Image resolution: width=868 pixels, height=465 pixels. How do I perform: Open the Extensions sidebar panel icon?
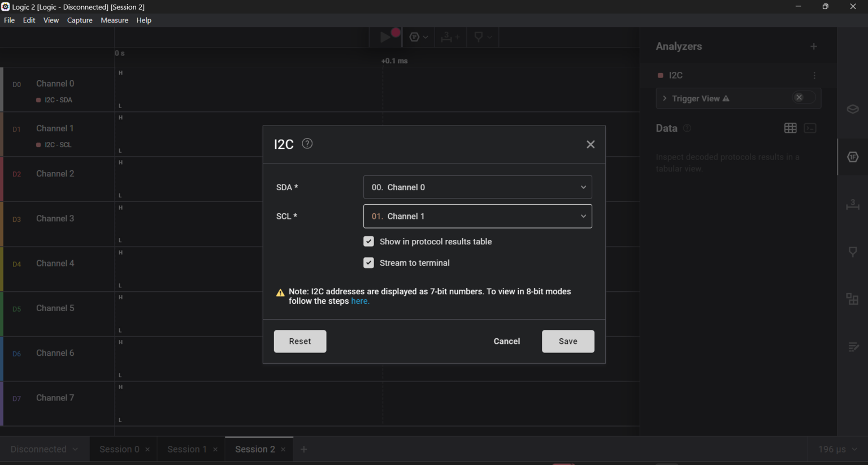click(853, 299)
